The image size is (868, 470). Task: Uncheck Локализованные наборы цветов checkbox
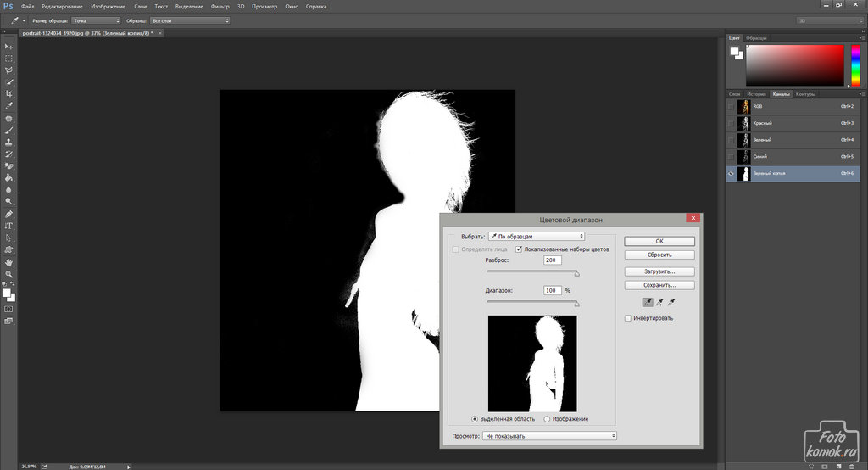click(x=519, y=249)
